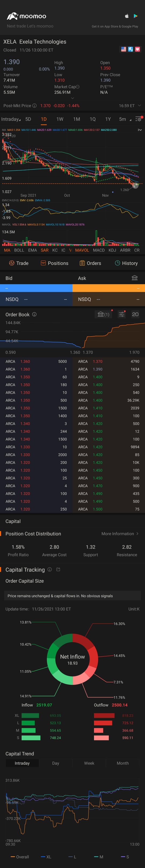Tap the Apple App Store icon

[127, 16]
